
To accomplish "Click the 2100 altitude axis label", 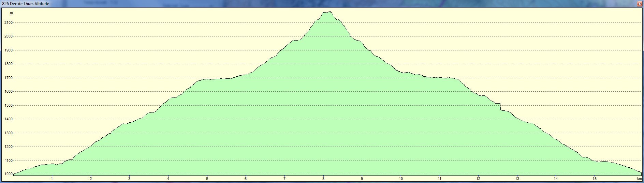I will (x=9, y=23).
